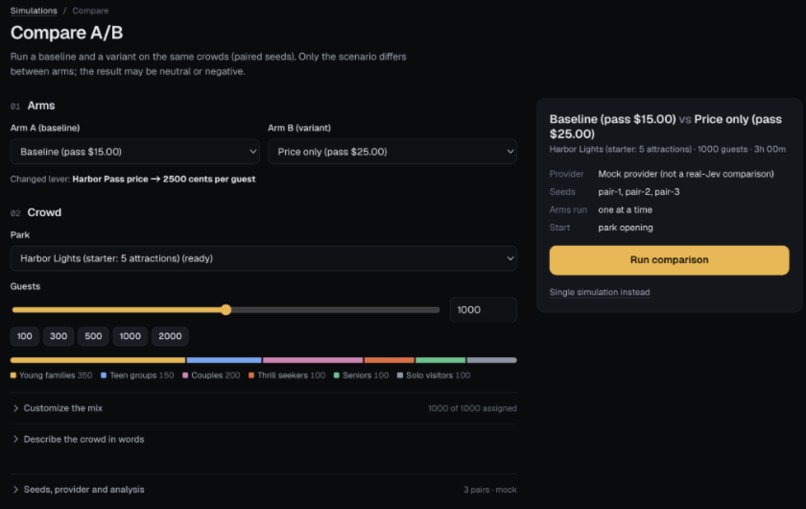
Task: Click the Young families yellow bar segment
Action: [x=98, y=360]
